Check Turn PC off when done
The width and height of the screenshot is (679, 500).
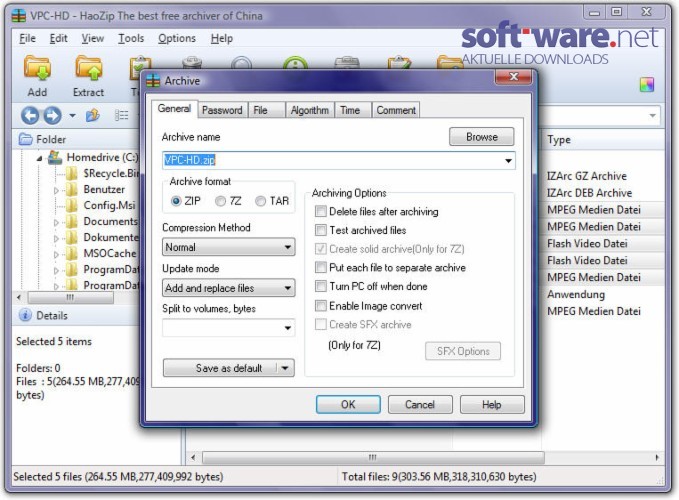click(321, 286)
